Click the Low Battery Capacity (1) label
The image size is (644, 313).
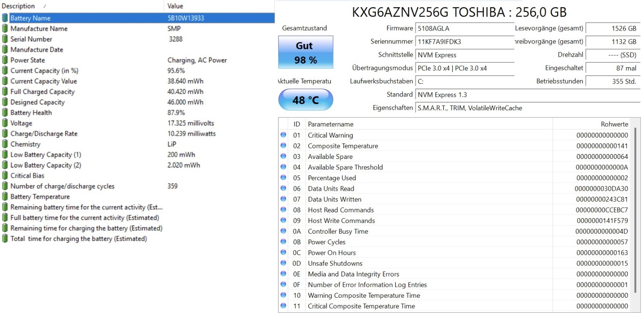46,154
